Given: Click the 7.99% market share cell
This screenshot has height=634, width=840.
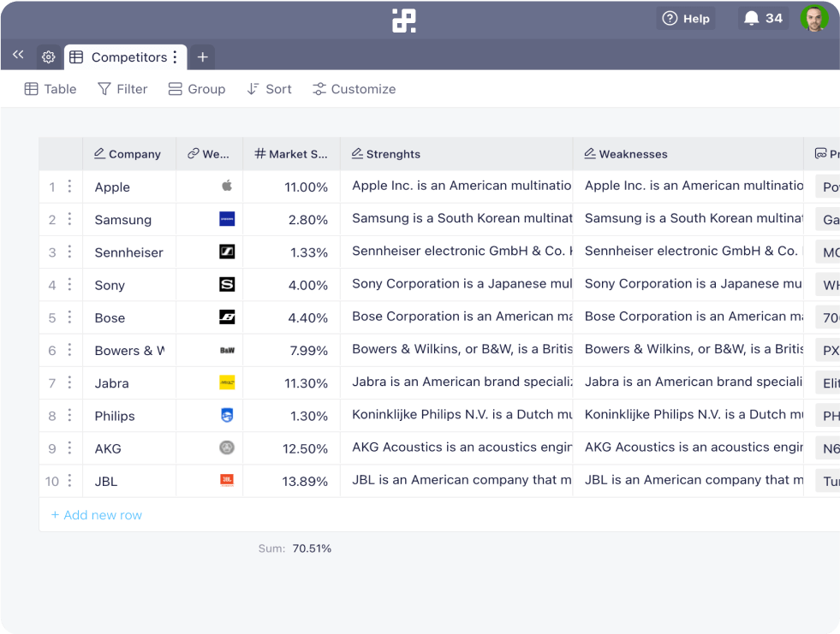Looking at the screenshot, I should point(291,350).
